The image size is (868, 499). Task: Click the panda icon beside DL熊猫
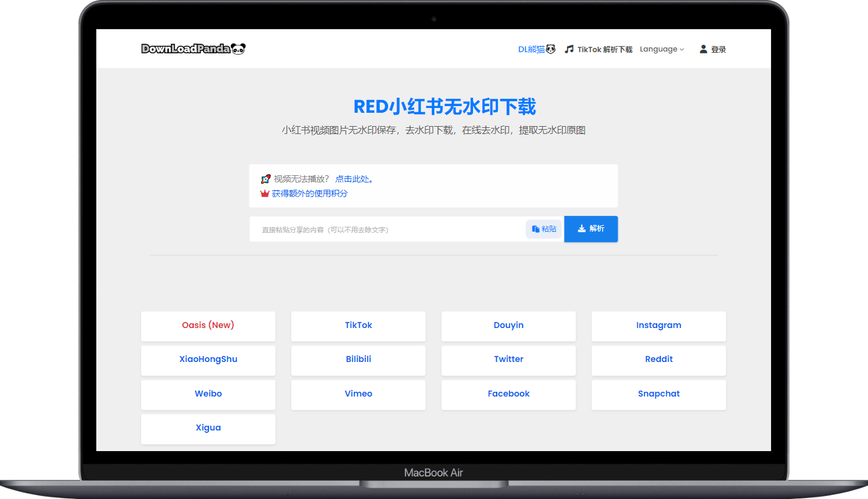point(551,49)
